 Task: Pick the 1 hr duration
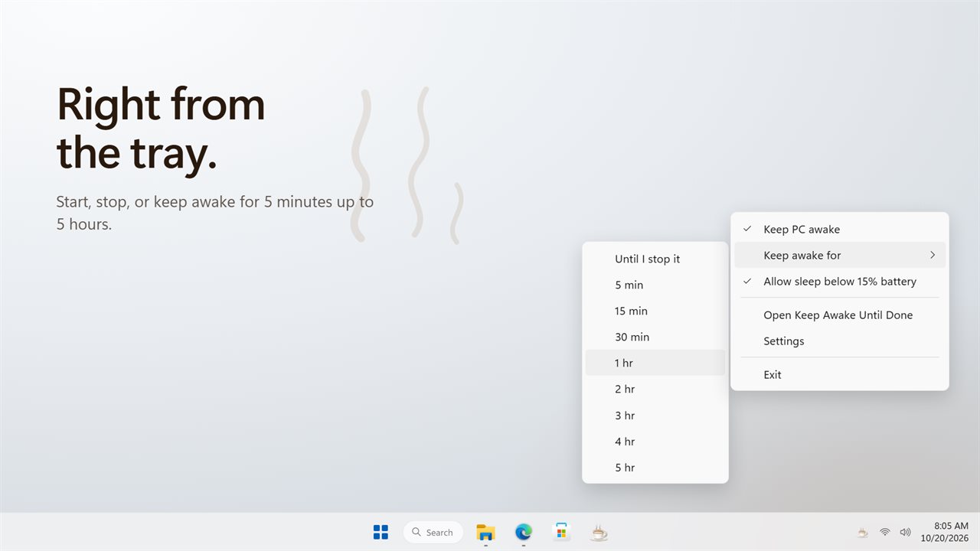(655, 363)
